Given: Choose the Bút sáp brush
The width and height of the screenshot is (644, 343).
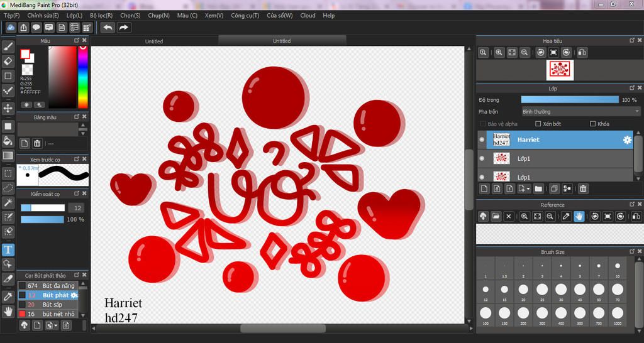Looking at the screenshot, I should coord(48,305).
